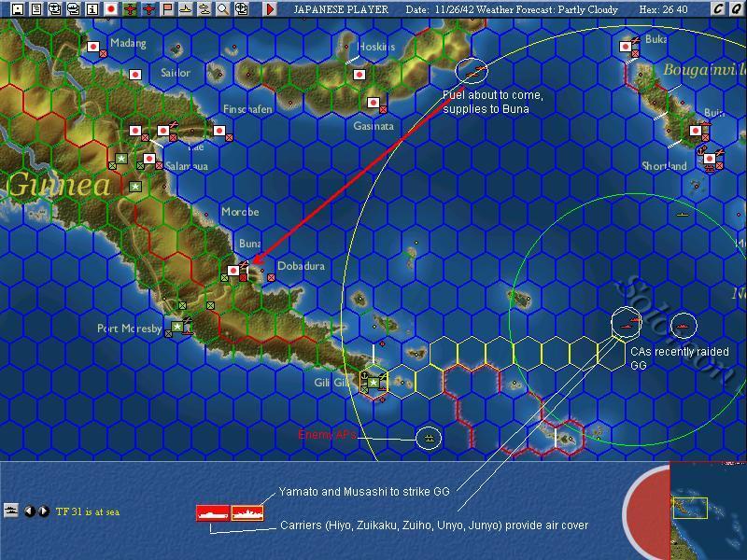Screen dimensions: 747x560
Task: Select the Salamaua Japanese base flag
Action: tap(149, 159)
